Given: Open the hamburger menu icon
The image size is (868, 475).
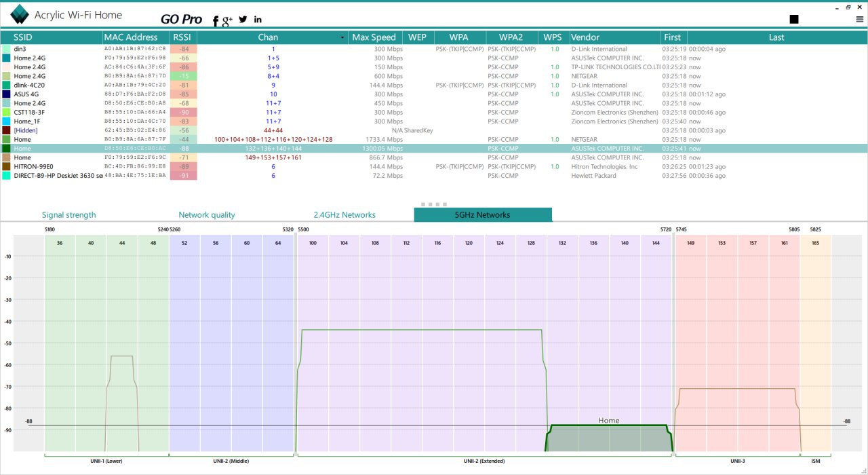Looking at the screenshot, I should [860, 20].
